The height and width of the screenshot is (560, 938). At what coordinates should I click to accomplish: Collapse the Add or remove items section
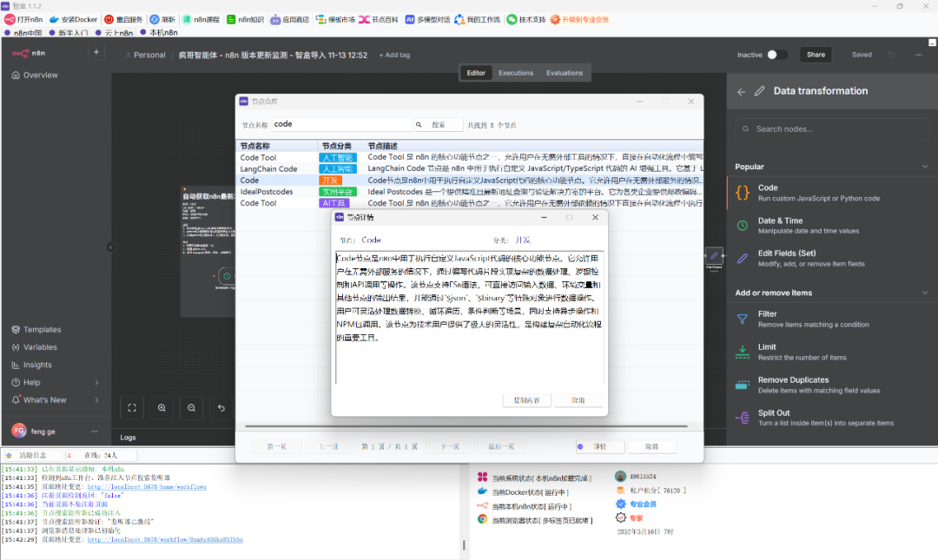tap(925, 293)
